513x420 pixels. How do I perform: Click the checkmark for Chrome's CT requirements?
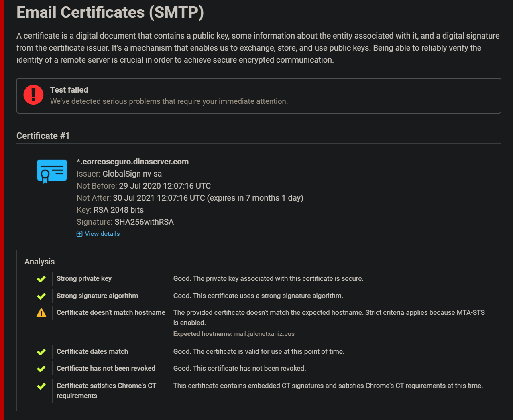(x=41, y=386)
